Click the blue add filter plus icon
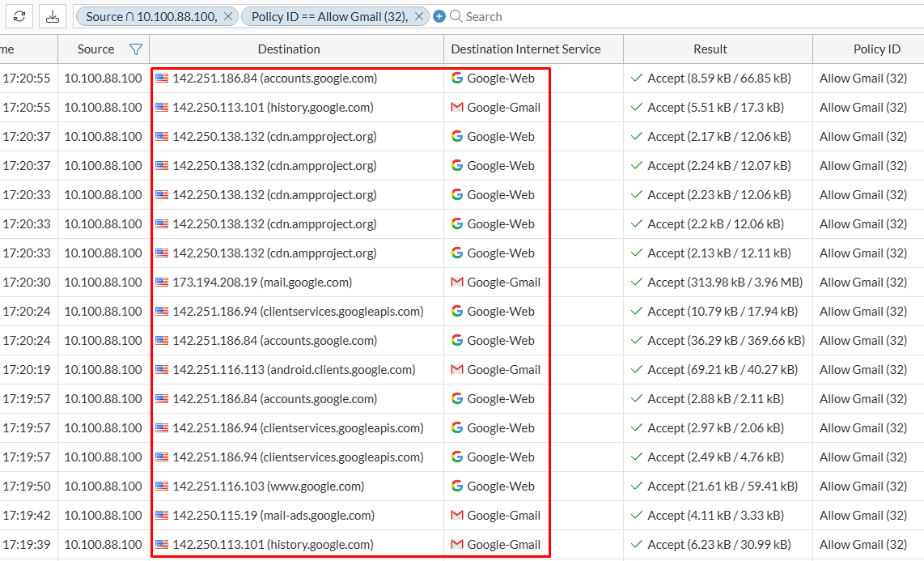924x561 pixels. pos(439,15)
